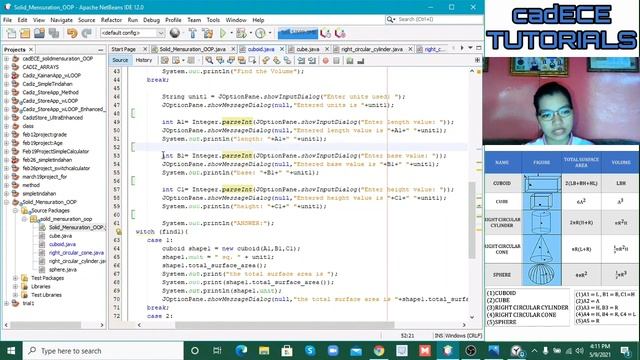
Task: Click the Profile Project clock icon
Action: click(260, 33)
